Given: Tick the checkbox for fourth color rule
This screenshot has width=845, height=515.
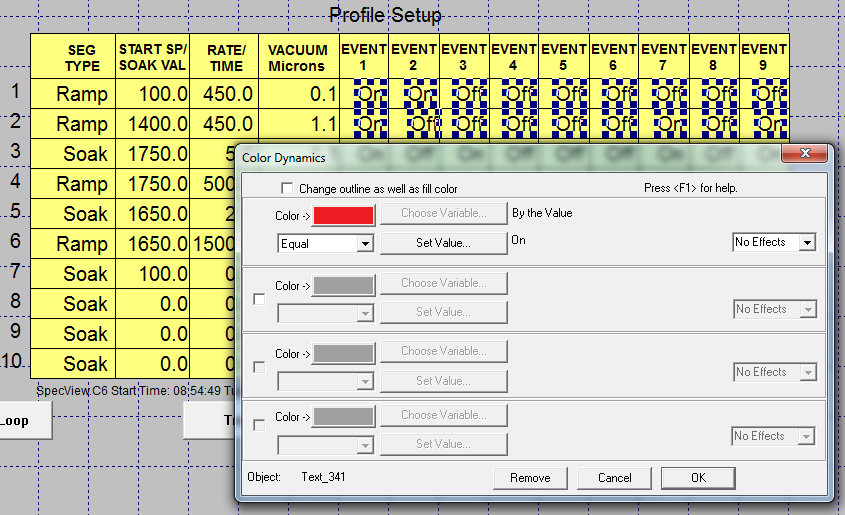Looking at the screenshot, I should coord(260,425).
